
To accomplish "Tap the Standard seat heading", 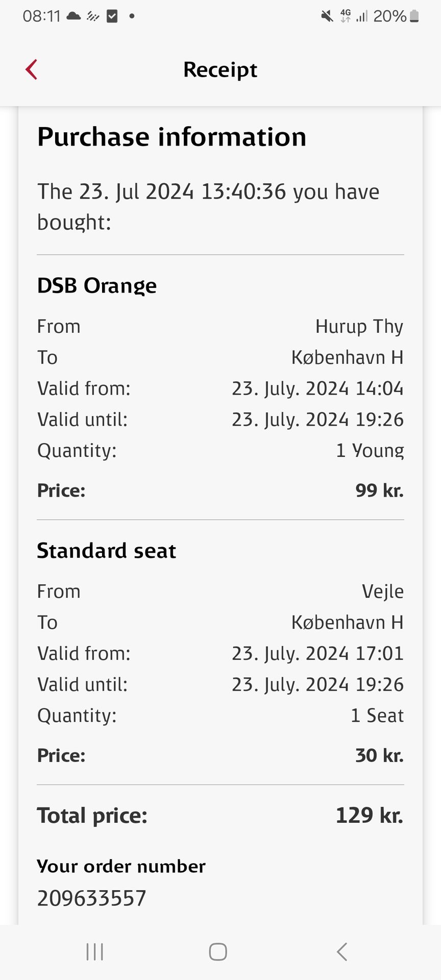I will tap(107, 551).
